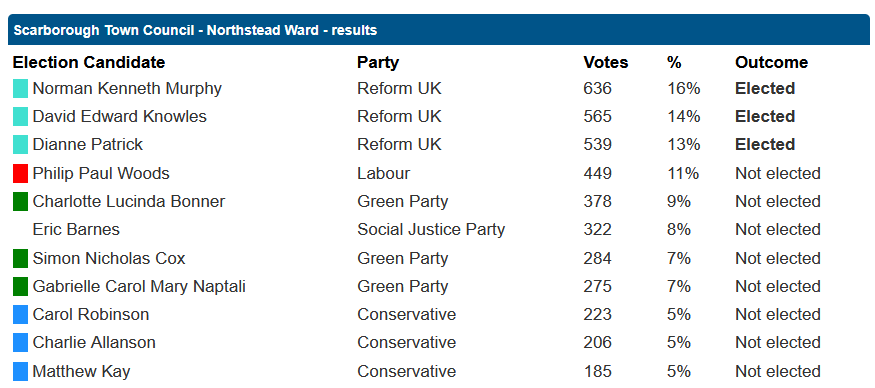This screenshot has height=388, width=875.
Task: Click turquoise swatch beside Norman Kenneth Murphy
Action: coord(20,89)
